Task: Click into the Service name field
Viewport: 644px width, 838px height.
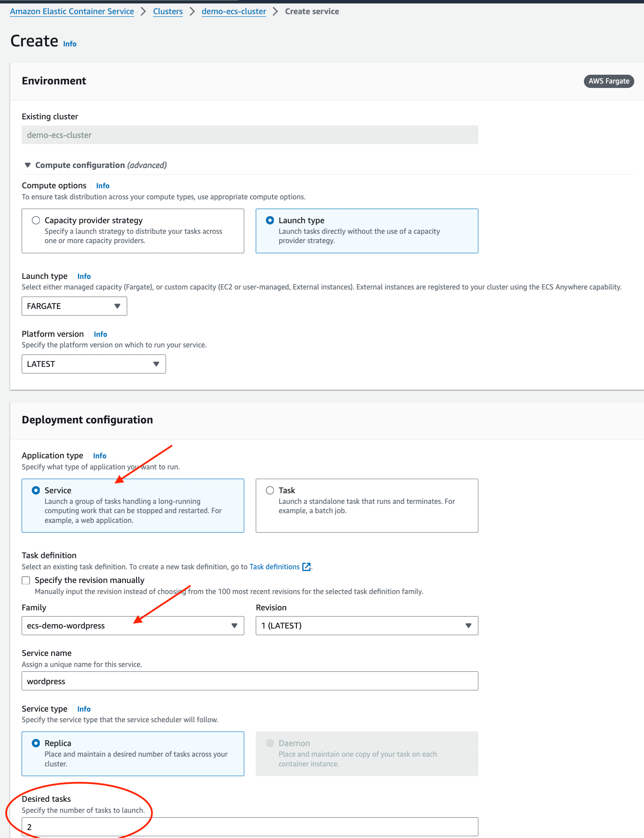Action: [x=250, y=681]
